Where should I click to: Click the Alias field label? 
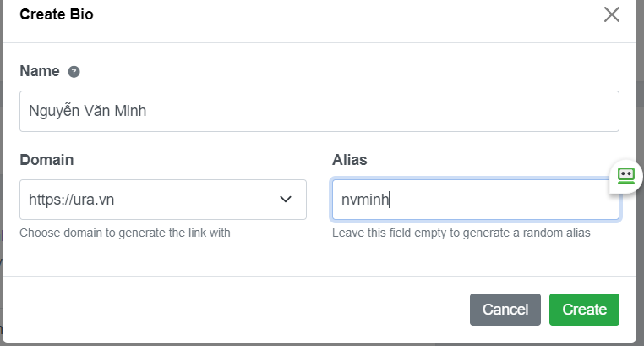coord(349,160)
